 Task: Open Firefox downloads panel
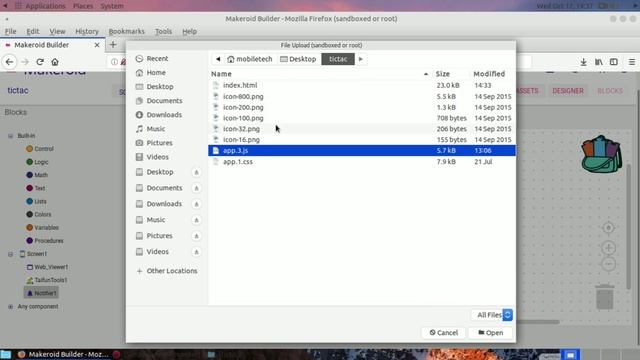click(583, 62)
